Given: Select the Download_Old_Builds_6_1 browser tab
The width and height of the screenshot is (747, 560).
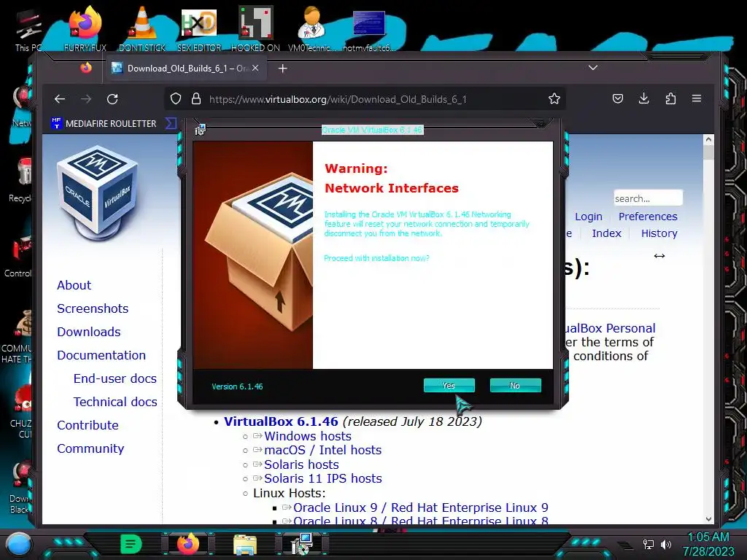Looking at the screenshot, I should tap(185, 68).
